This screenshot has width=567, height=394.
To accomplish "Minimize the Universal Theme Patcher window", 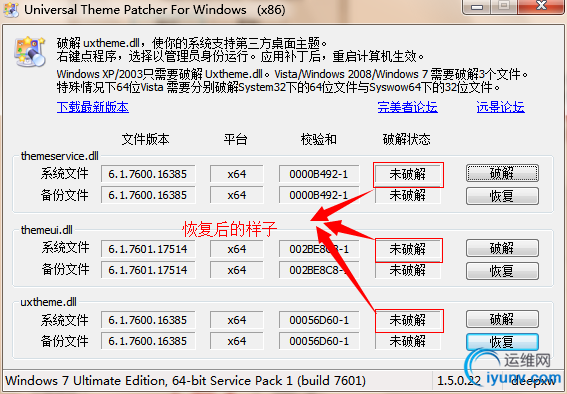I will pyautogui.click(x=477, y=7).
